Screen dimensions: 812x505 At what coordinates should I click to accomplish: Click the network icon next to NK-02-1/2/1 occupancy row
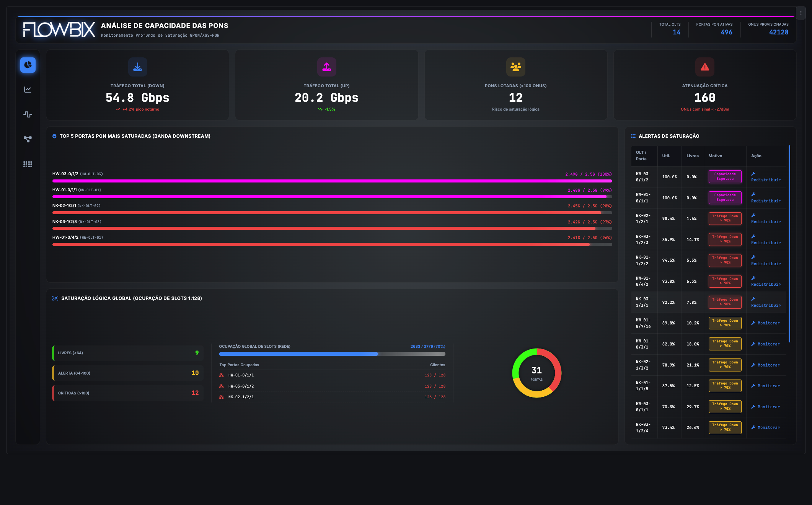222,397
